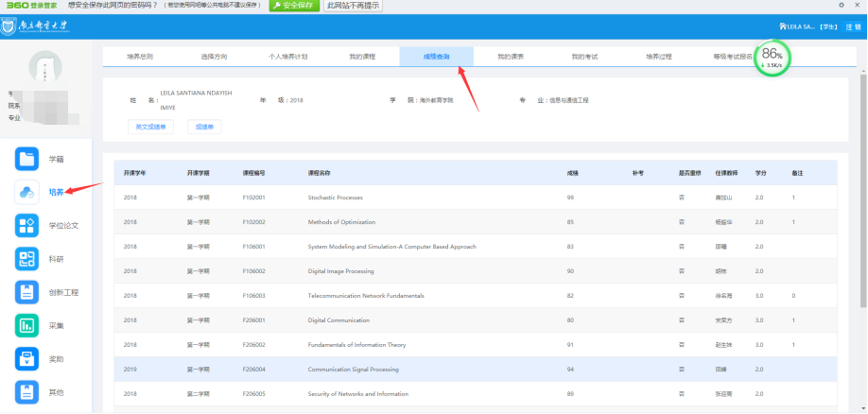The height and width of the screenshot is (414, 868).
Task: Click the 学籍 sidebar label
Action: click(57, 160)
